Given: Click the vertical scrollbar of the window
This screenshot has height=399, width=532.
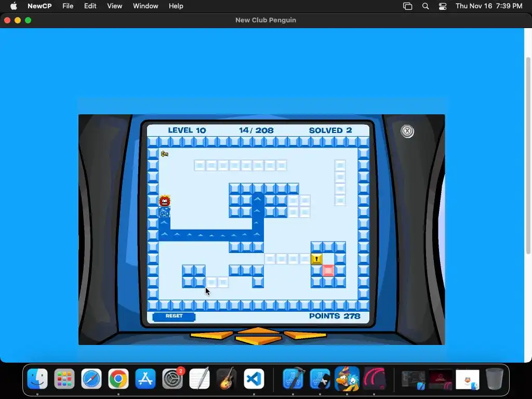Looking at the screenshot, I should [x=528, y=155].
